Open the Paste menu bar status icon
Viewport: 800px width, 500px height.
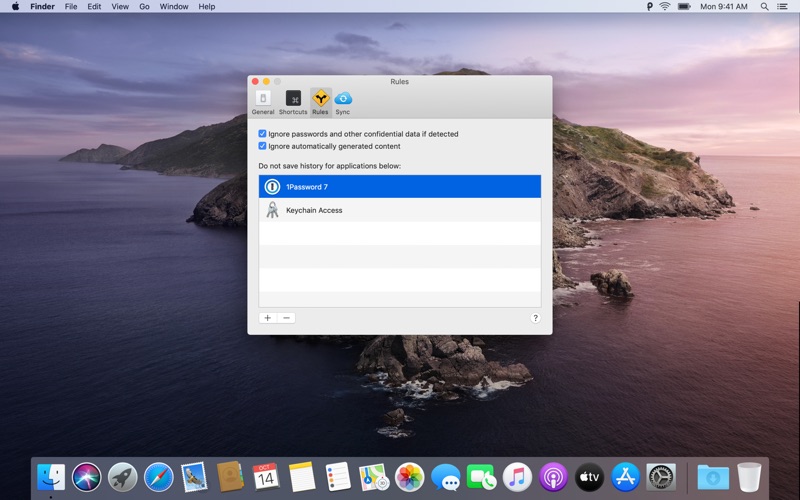point(649,6)
